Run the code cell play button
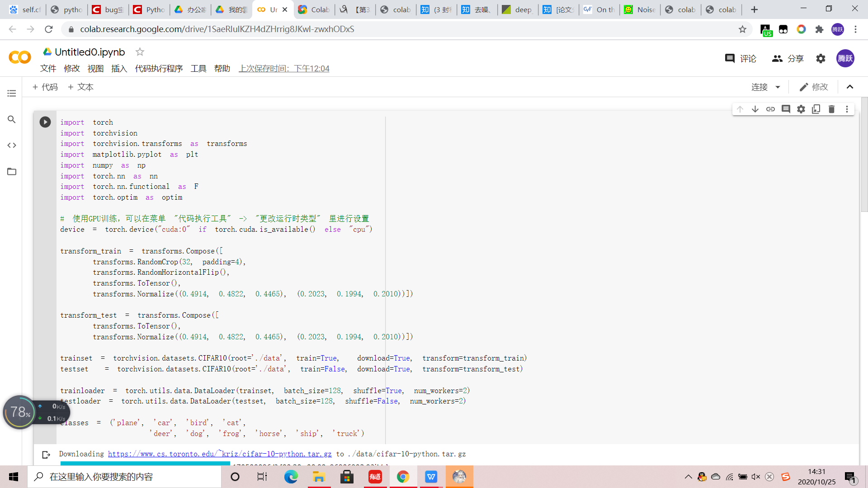868x488 pixels. coord(45,122)
